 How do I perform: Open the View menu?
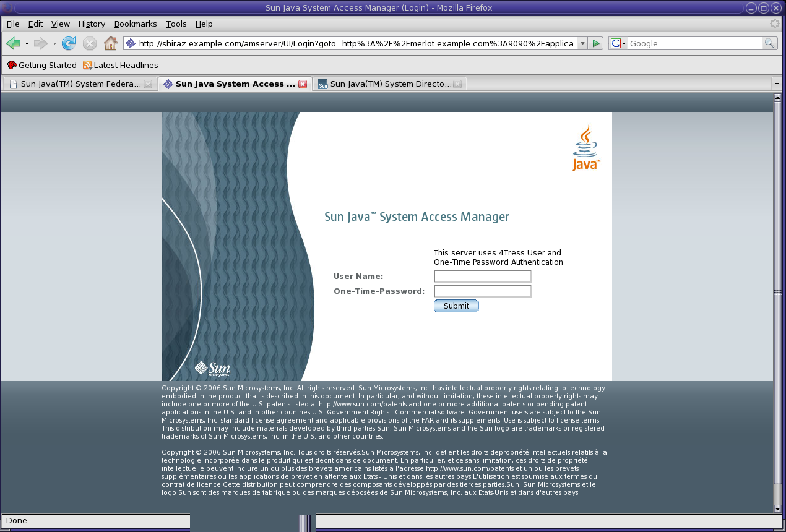click(61, 24)
